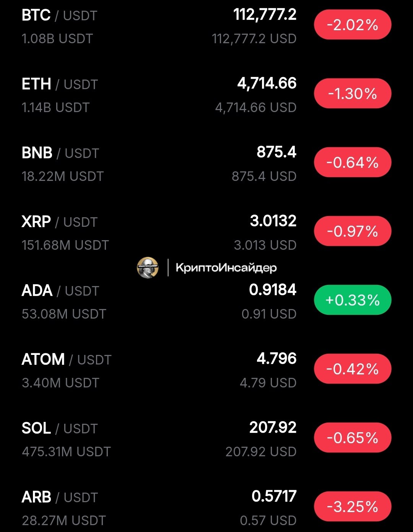Click the -0.97% XRP change badge
The width and height of the screenshot is (413, 532).
(x=353, y=231)
